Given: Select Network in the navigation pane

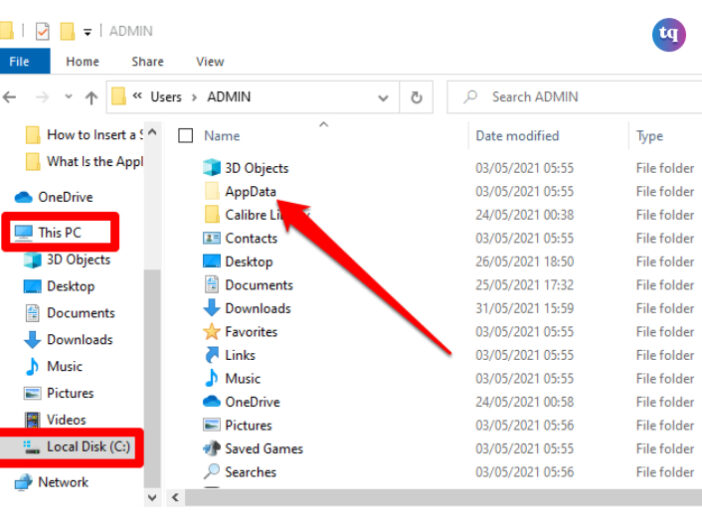Looking at the screenshot, I should click(51, 482).
